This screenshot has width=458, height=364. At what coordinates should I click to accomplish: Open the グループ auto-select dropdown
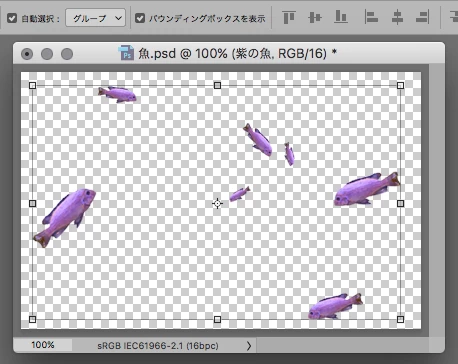95,18
